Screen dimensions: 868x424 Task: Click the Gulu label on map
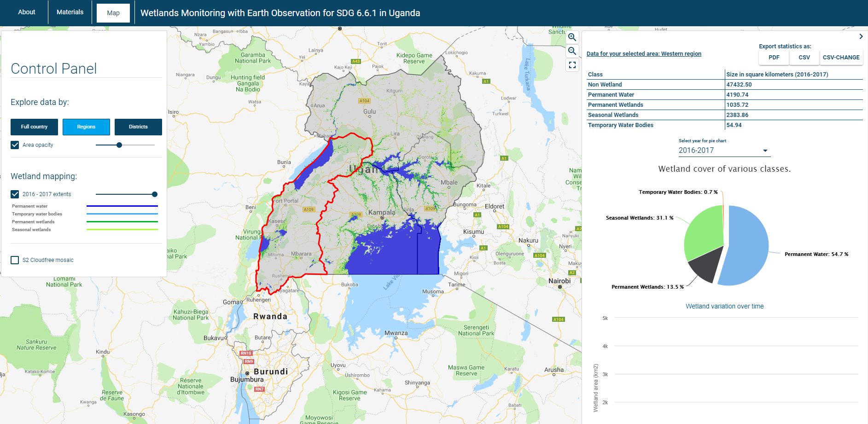[x=369, y=111]
